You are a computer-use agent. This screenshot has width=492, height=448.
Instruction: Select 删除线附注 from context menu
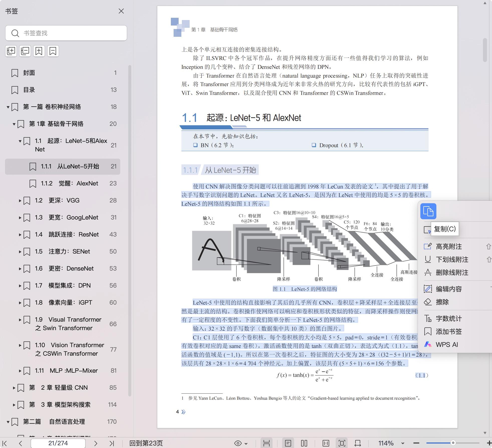click(x=452, y=273)
